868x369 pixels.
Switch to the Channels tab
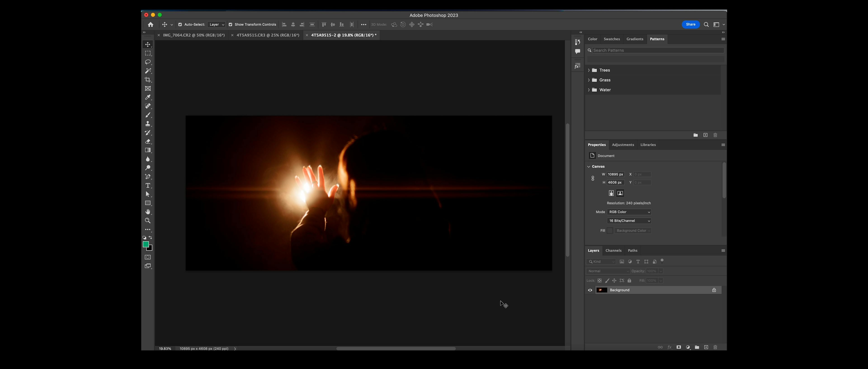613,250
